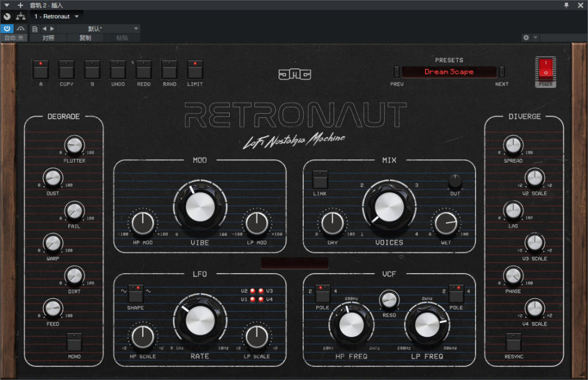Click the RAND randomize button
The height and width of the screenshot is (380, 588).
coord(169,70)
